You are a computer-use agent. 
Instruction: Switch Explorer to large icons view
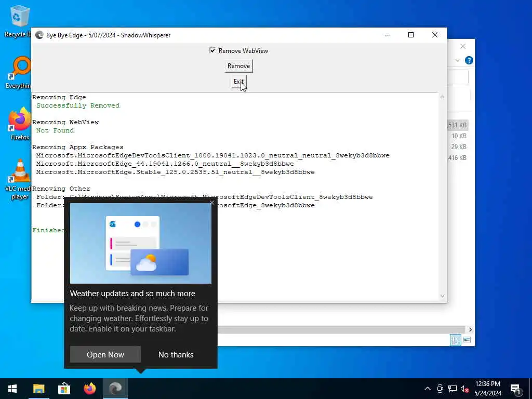point(467,340)
